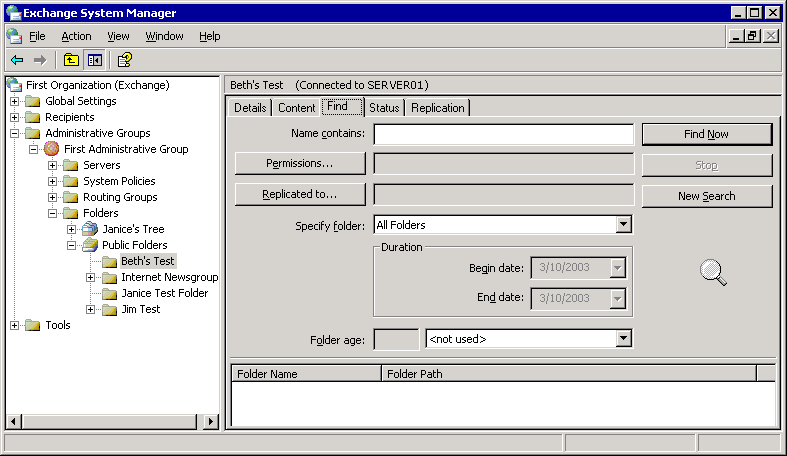Click the Internet Newsgroup folder icon
The width and height of the screenshot is (787, 456).
click(x=109, y=278)
